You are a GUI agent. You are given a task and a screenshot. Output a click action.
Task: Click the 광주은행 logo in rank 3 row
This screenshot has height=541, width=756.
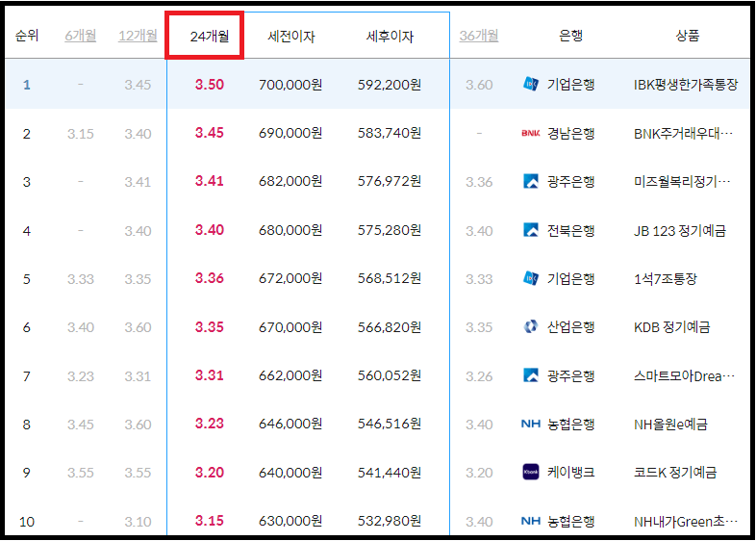531,182
